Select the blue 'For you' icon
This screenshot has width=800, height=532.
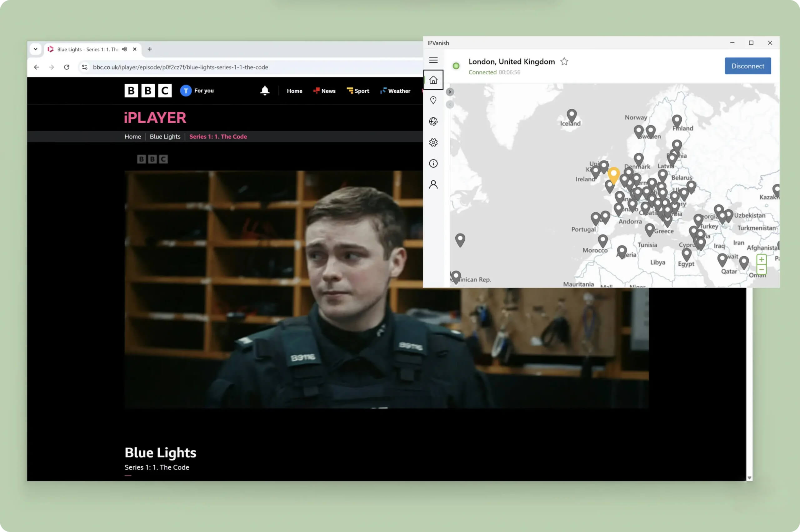tap(186, 90)
